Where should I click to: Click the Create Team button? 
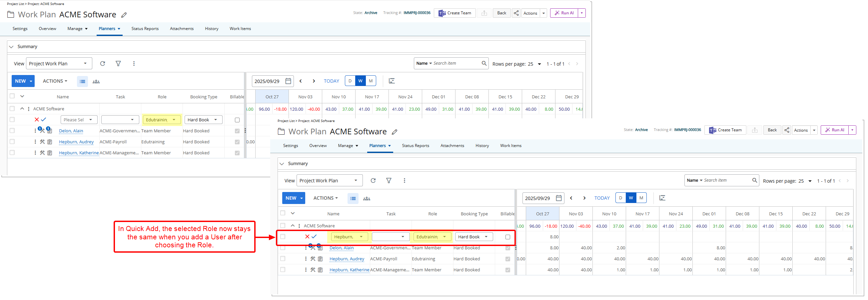coord(725,130)
